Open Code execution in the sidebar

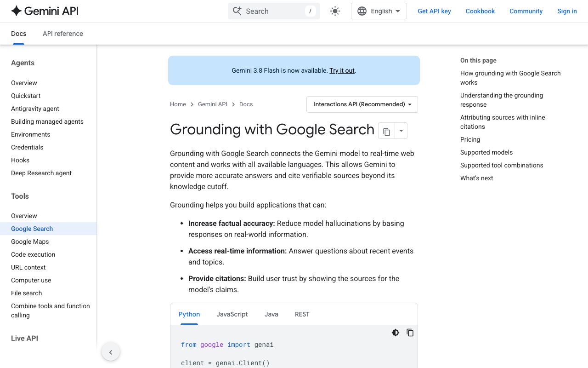[x=33, y=254]
